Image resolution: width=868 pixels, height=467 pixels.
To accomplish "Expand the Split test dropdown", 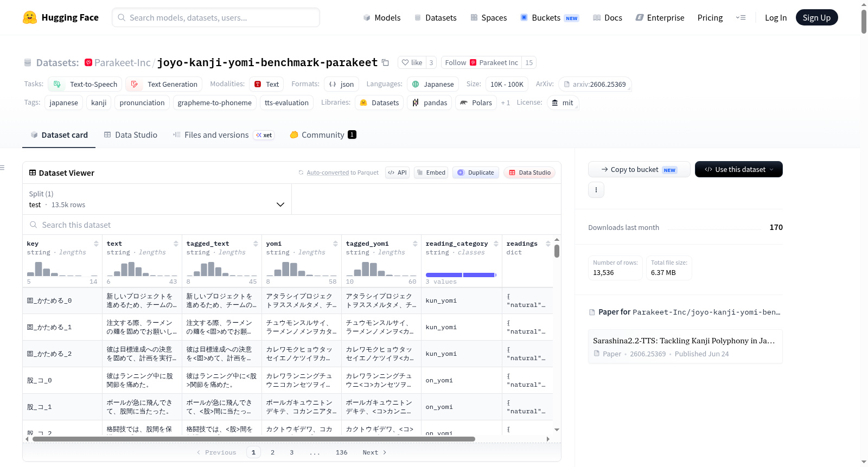I will [x=157, y=199].
